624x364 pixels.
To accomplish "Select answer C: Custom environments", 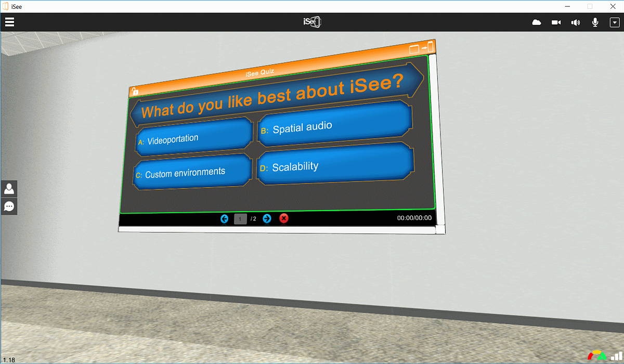I will pyautogui.click(x=192, y=173).
